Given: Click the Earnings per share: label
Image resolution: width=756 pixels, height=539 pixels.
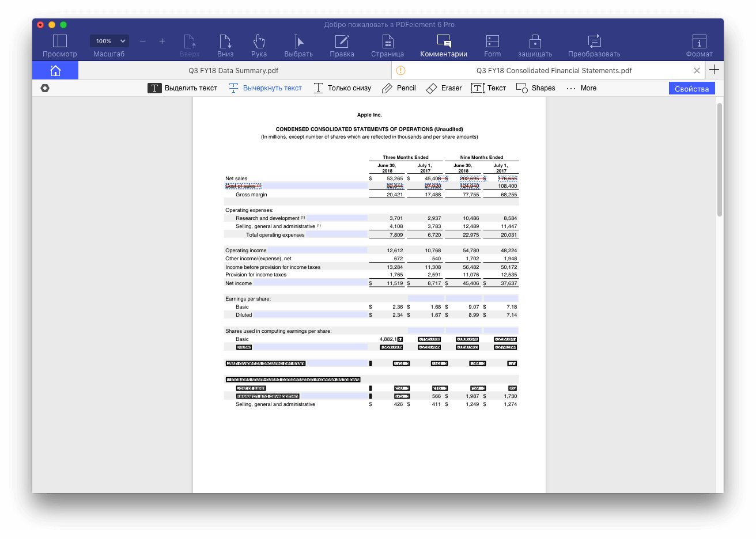Looking at the screenshot, I should point(248,299).
